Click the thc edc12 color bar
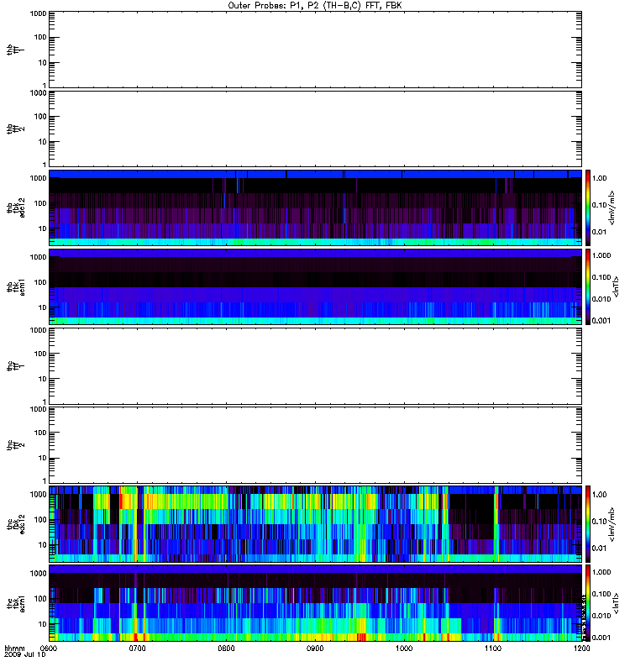630x672 pixels. coord(588,523)
